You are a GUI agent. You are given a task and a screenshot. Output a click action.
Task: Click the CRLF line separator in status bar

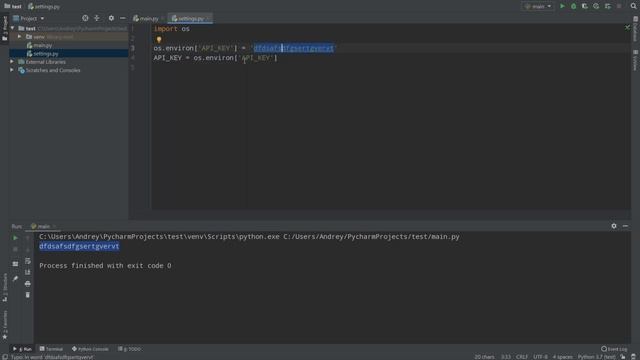[x=522, y=357]
